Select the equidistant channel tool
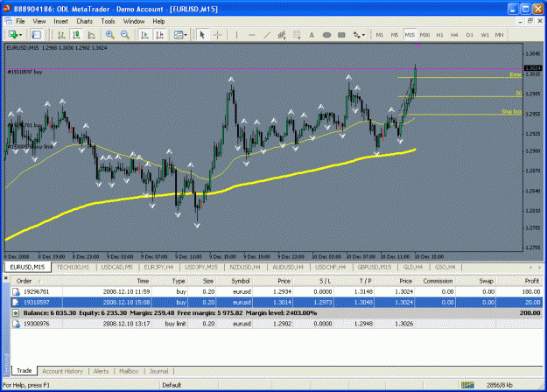This screenshot has width=547, height=392. pos(282,35)
